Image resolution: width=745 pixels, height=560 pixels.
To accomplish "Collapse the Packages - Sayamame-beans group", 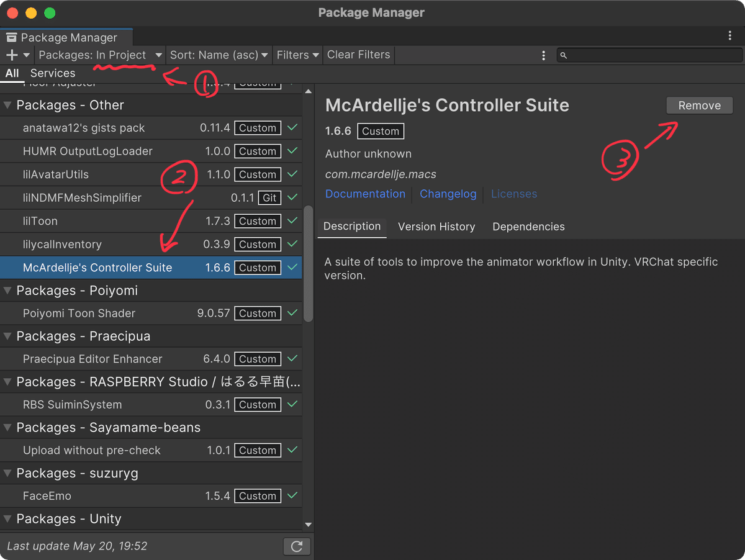I will coord(8,427).
